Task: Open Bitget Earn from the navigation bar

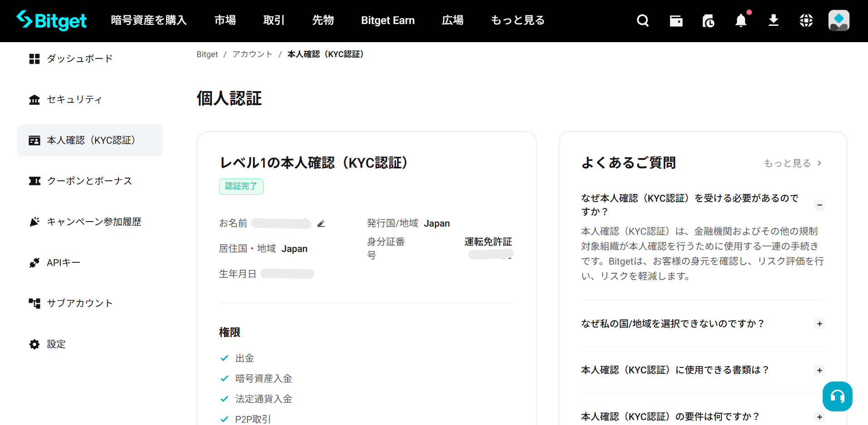Action: point(387,20)
